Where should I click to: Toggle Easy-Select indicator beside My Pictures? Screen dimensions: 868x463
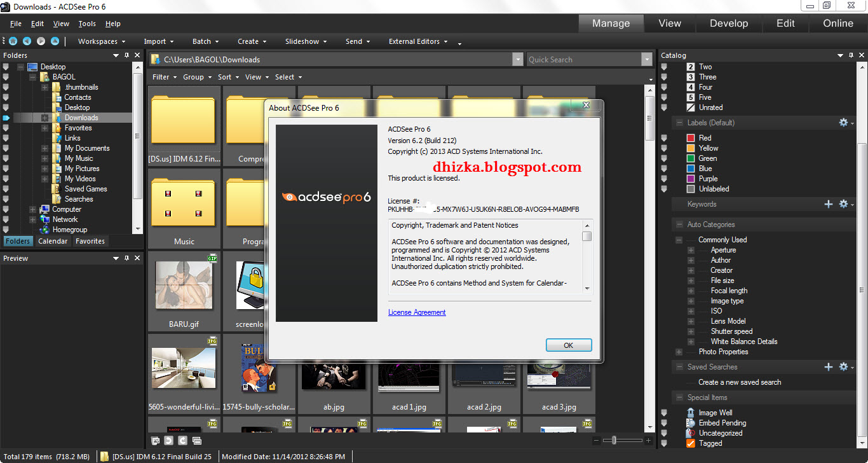6,169
